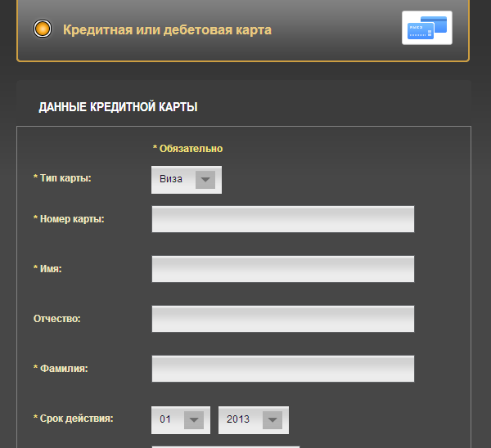This screenshot has width=491, height=448.
Task: Click the Номер карты input field
Action: [x=283, y=219]
